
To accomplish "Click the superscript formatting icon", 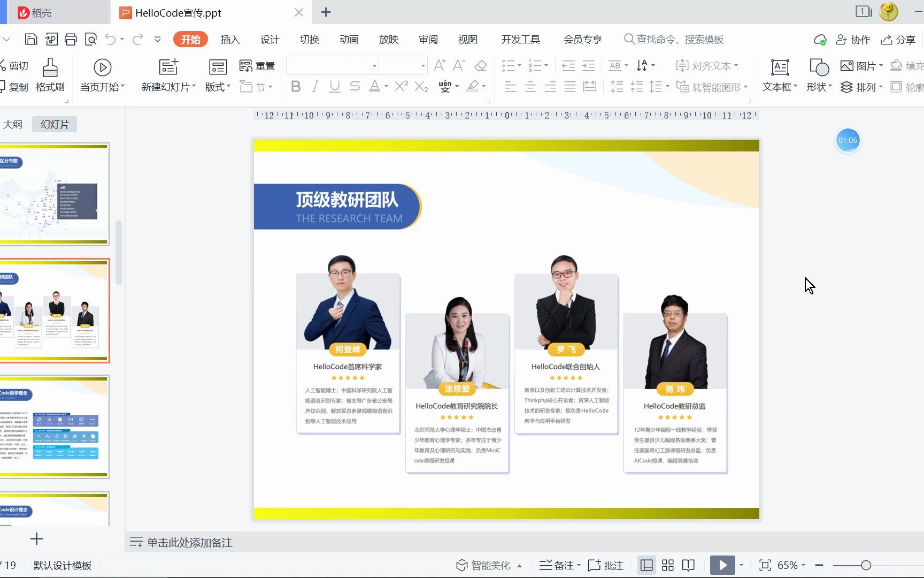I will [401, 86].
